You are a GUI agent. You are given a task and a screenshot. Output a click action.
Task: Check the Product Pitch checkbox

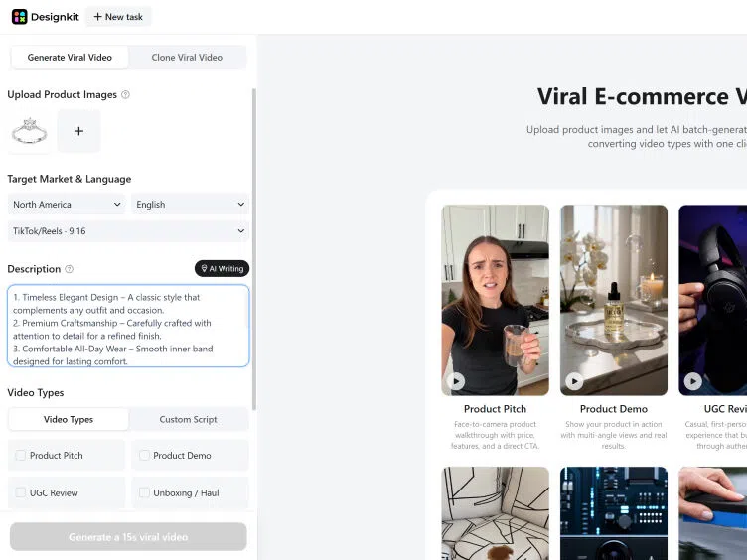21,455
